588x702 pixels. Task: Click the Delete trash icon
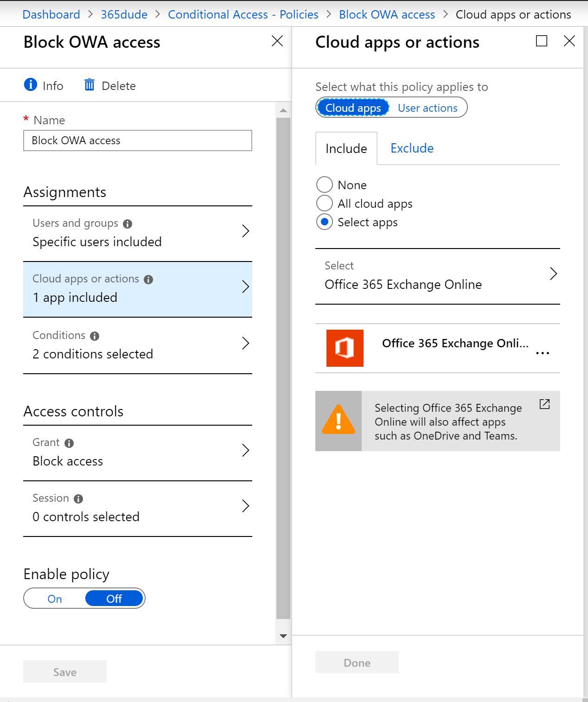click(x=89, y=85)
